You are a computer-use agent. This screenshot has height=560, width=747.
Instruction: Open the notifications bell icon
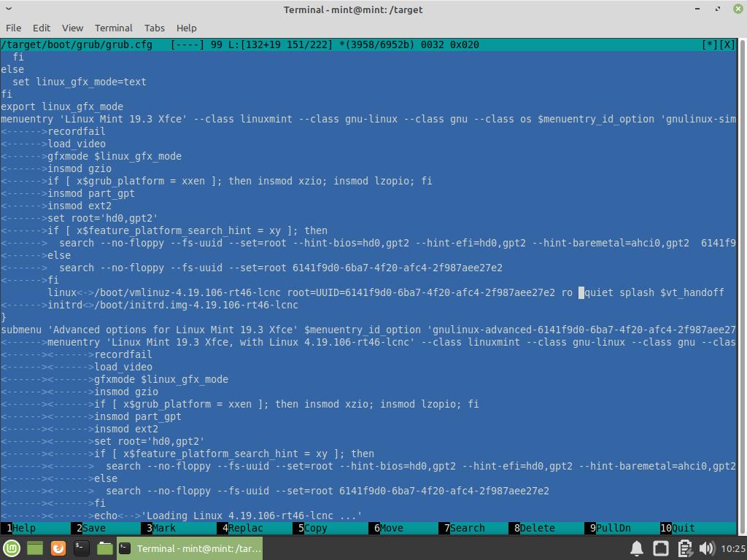[x=637, y=549]
